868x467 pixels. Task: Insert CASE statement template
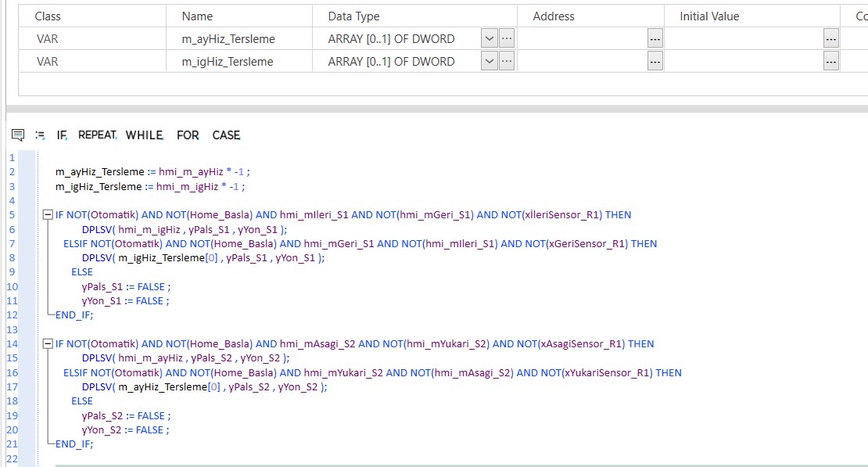tap(226, 135)
